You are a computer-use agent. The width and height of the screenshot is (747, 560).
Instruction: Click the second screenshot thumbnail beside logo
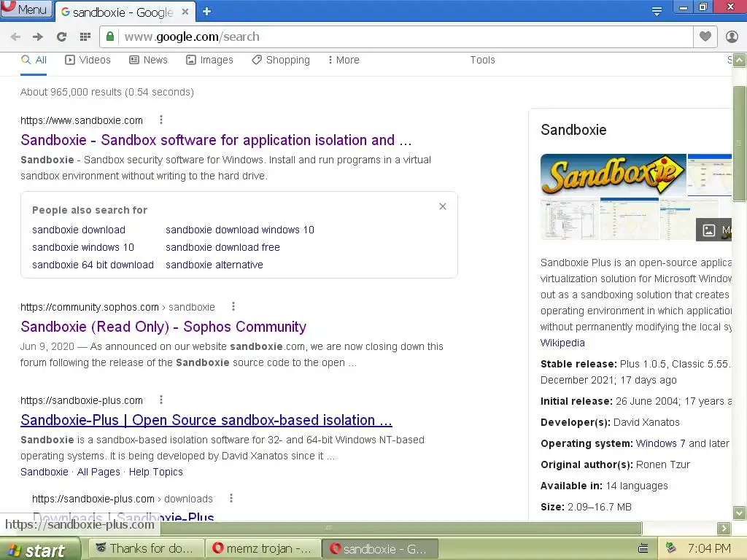point(709,175)
